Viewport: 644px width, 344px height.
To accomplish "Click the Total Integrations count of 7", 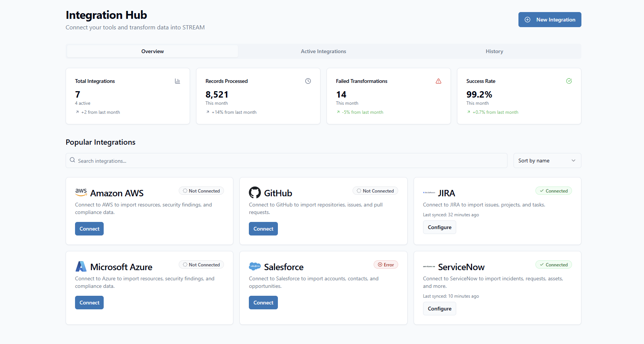I will point(78,95).
